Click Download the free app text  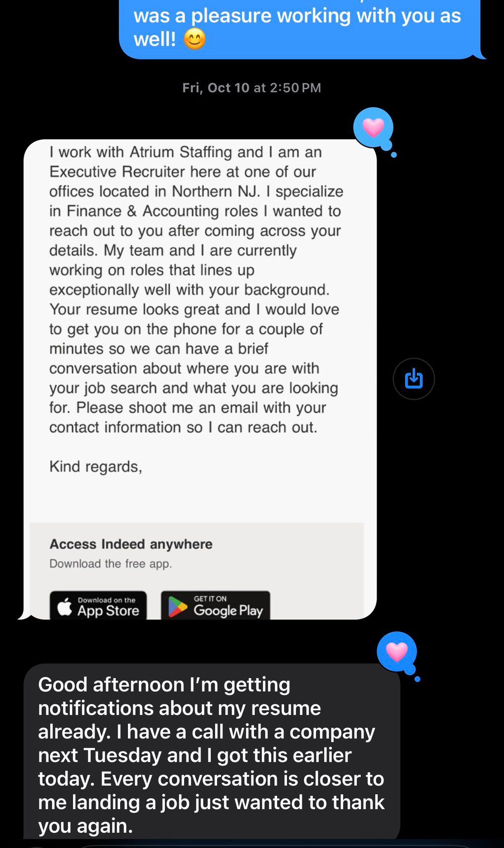(111, 564)
